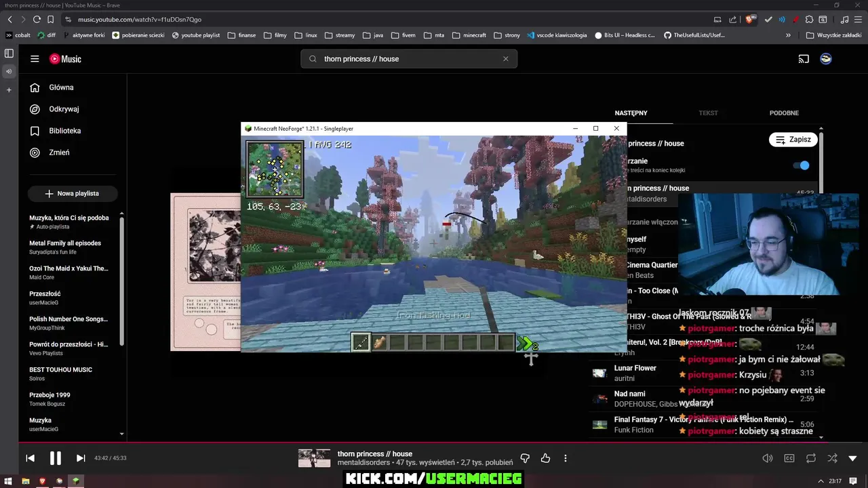Toggle shuffle mode
Screen dimensions: 868x488
832,458
